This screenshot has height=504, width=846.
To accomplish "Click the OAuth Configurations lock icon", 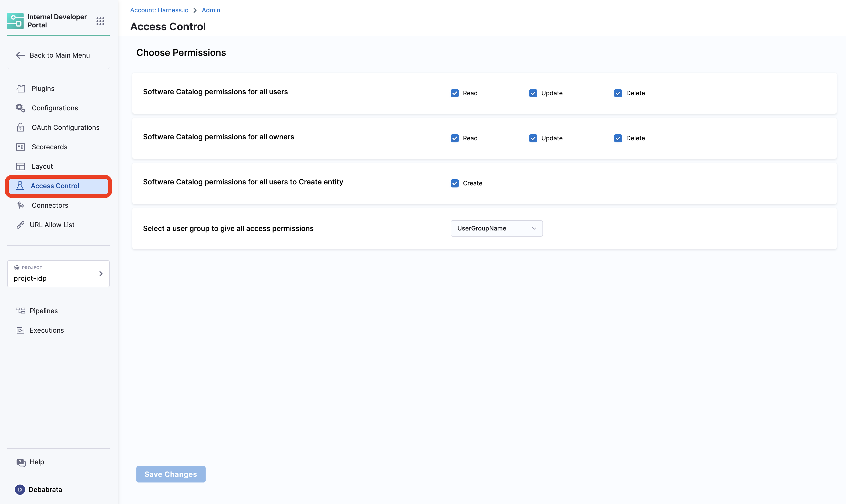I will tap(21, 127).
